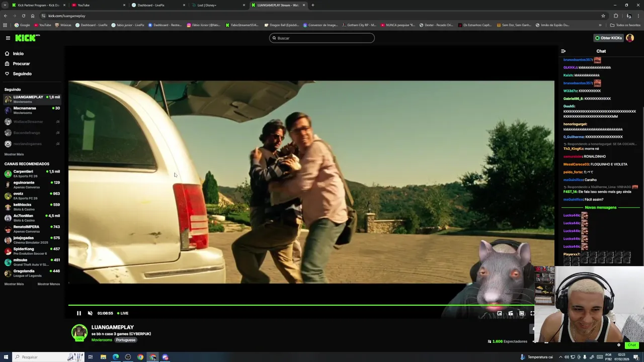Image resolution: width=644 pixels, height=362 pixels.
Task: Enable picture-in-picture mini player icon
Action: tap(500, 314)
